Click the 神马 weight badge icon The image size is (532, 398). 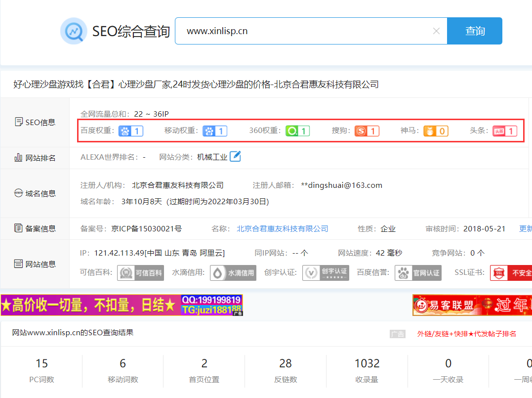point(436,131)
